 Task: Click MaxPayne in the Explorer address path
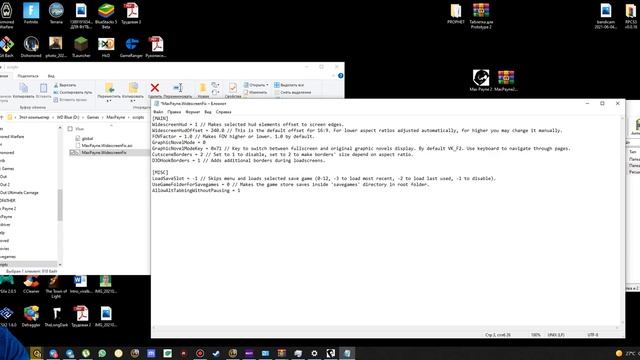point(116,117)
